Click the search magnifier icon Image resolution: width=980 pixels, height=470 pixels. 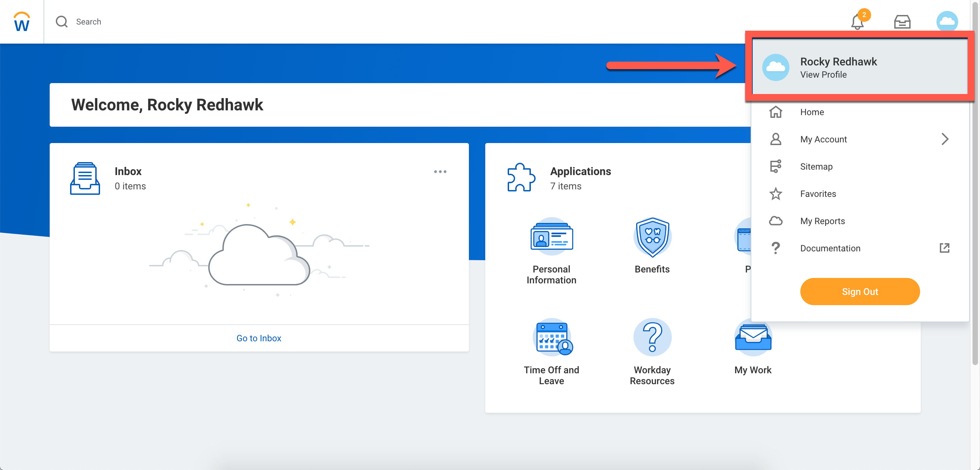pos(61,22)
